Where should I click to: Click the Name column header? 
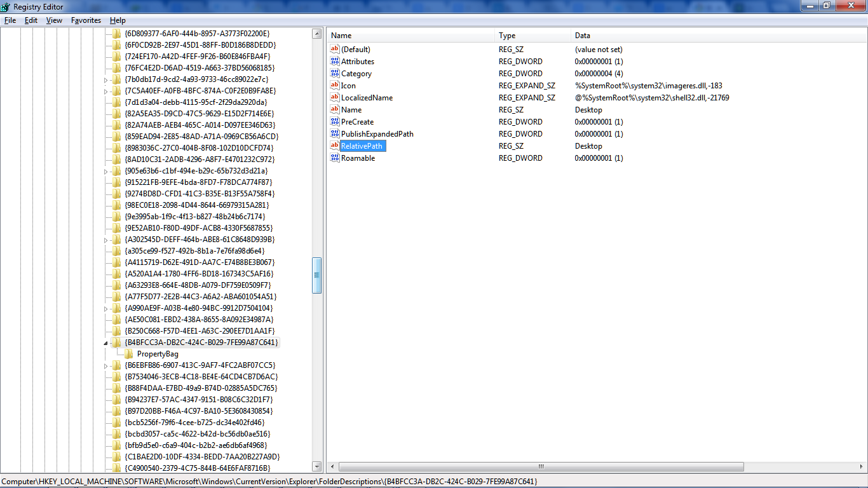pyautogui.click(x=410, y=36)
